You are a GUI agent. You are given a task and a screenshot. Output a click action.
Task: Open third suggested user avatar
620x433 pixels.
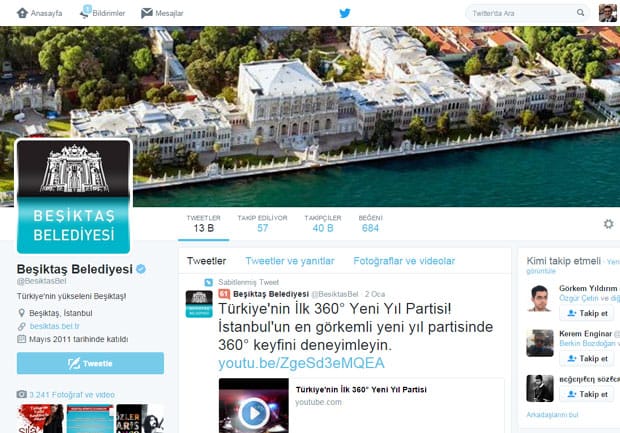[540, 388]
